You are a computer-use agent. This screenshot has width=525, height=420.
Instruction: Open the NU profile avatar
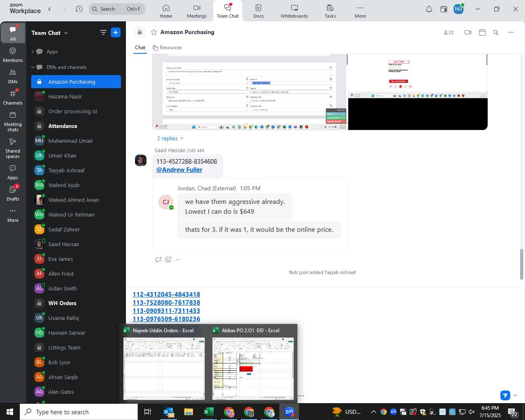pyautogui.click(x=459, y=9)
